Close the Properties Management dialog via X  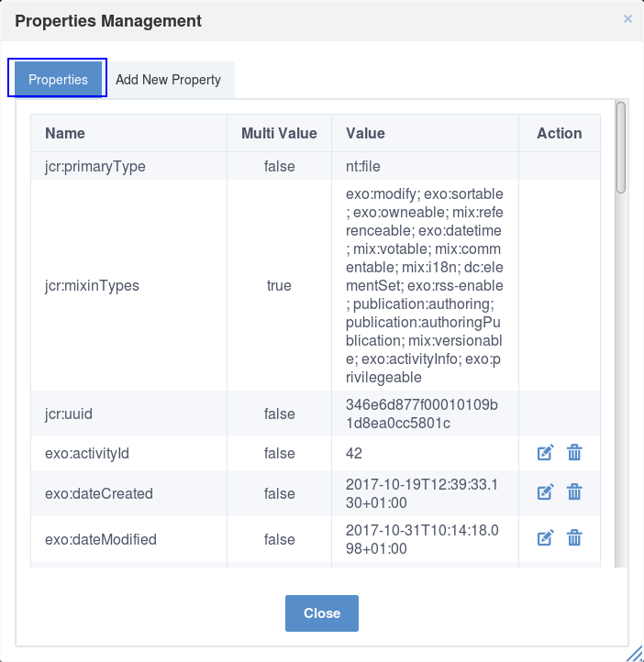point(627,19)
